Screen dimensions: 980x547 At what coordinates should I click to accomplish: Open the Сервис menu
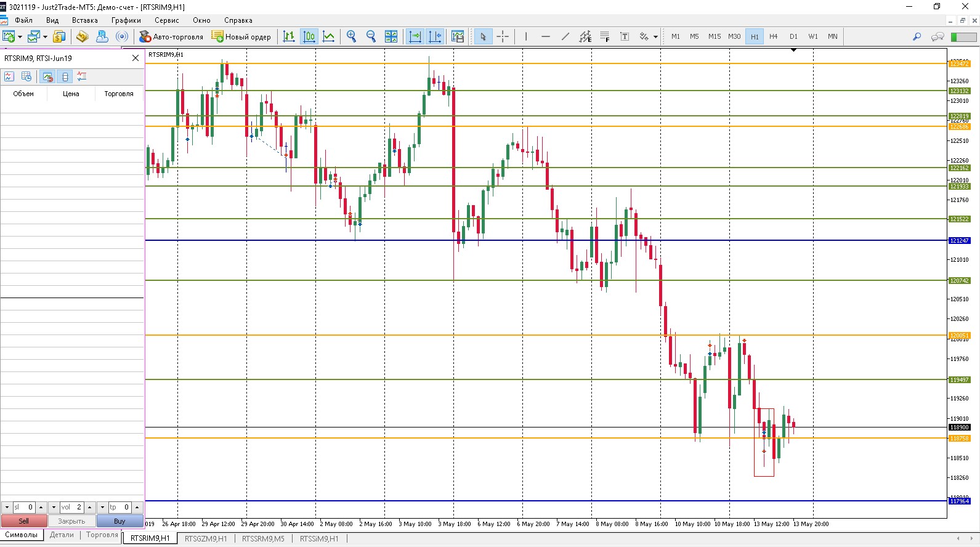(167, 20)
